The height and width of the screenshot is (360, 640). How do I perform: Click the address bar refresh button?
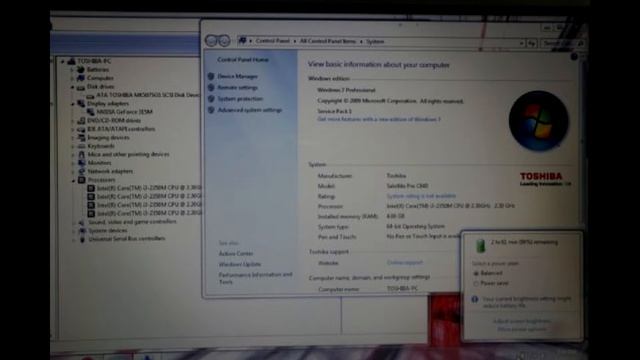point(531,43)
